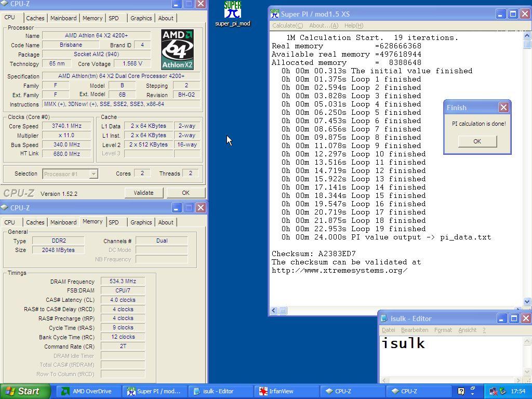Confirm the PI calculation done dialog

click(477, 141)
